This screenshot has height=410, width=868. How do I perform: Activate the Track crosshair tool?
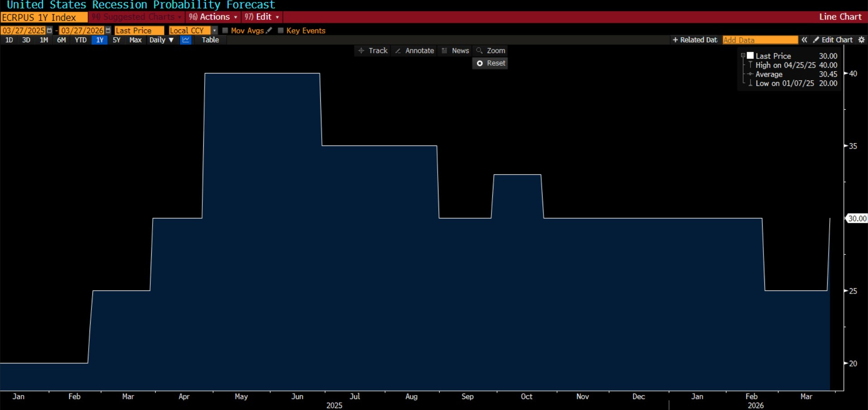click(373, 51)
